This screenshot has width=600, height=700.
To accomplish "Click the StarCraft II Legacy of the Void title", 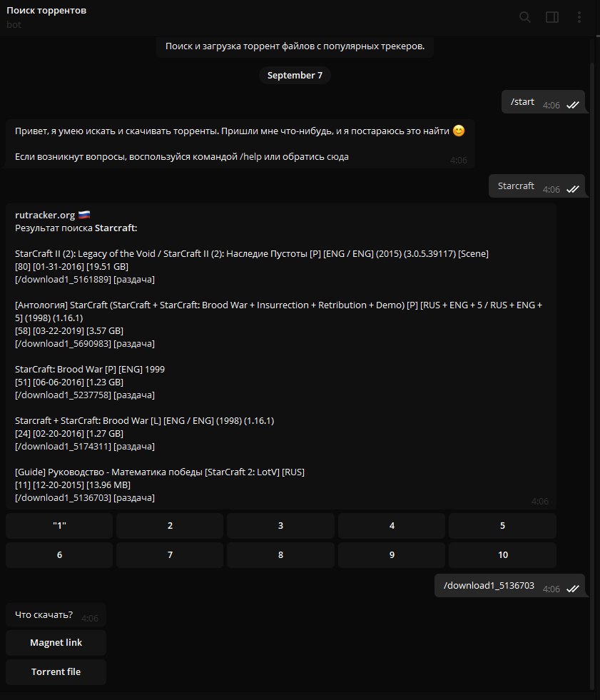I will click(x=252, y=253).
